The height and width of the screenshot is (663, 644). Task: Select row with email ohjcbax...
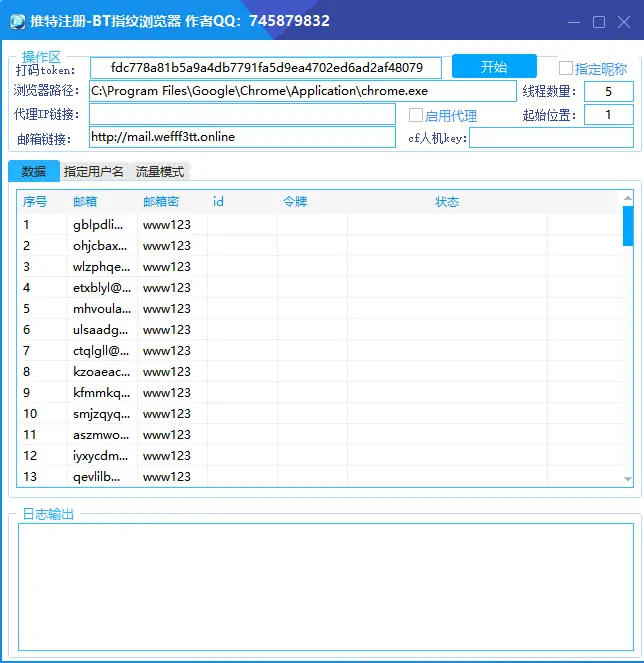tap(321, 246)
